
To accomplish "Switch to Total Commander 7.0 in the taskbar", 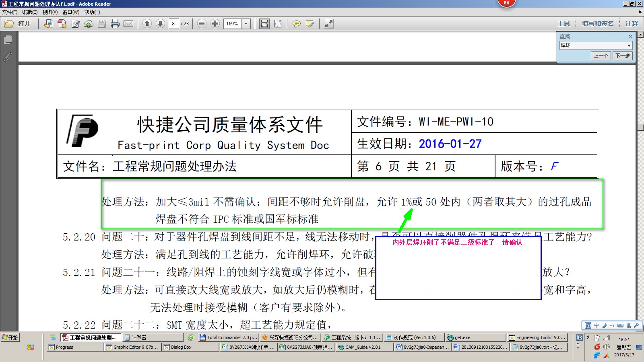I will click(x=228, y=337).
